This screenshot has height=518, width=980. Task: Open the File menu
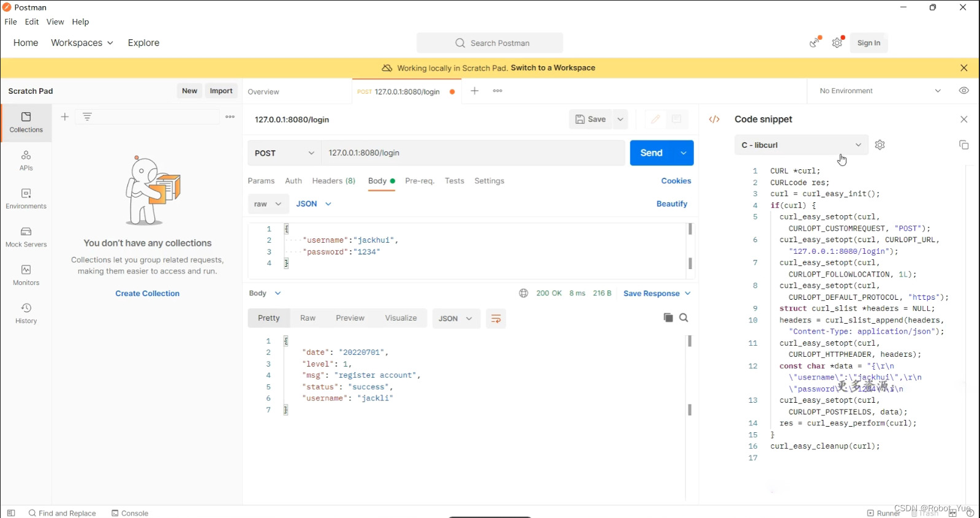pos(11,21)
